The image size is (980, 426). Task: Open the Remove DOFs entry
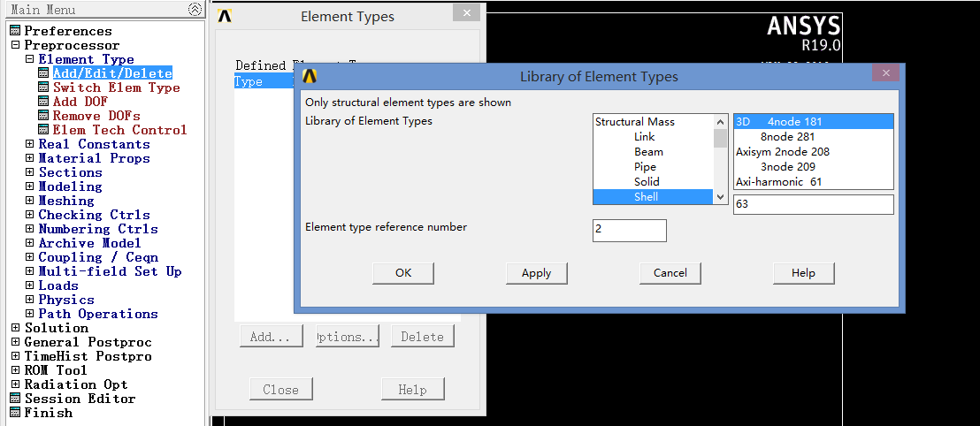tap(96, 116)
